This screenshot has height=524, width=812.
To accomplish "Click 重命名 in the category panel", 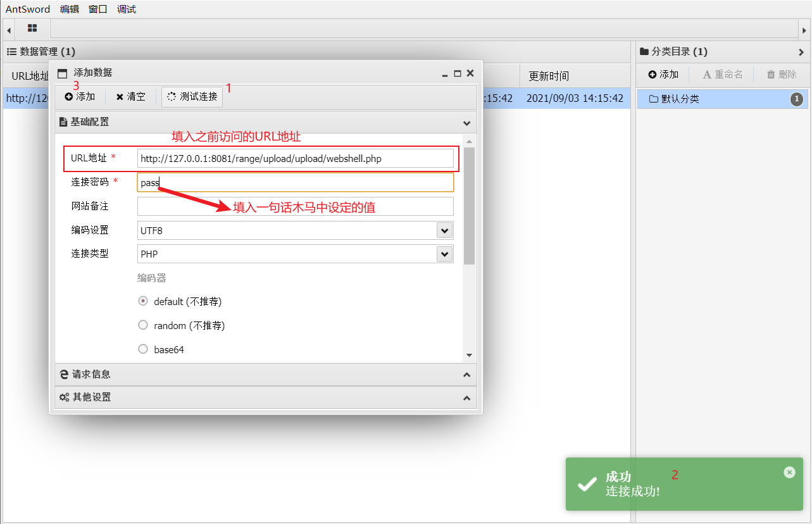I will tap(723, 75).
